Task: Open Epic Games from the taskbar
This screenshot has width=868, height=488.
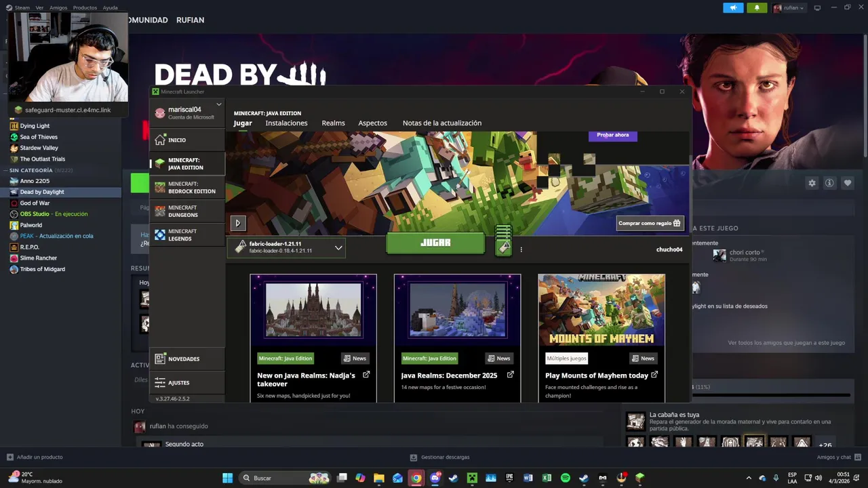Action: (x=509, y=478)
